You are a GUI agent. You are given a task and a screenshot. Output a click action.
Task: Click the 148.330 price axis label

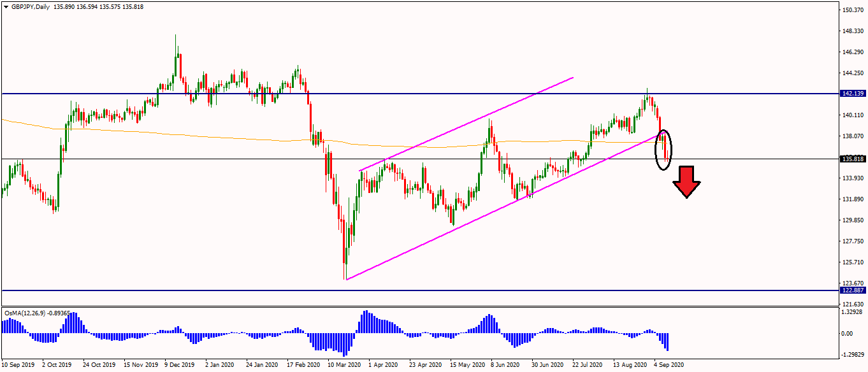pyautogui.click(x=853, y=31)
